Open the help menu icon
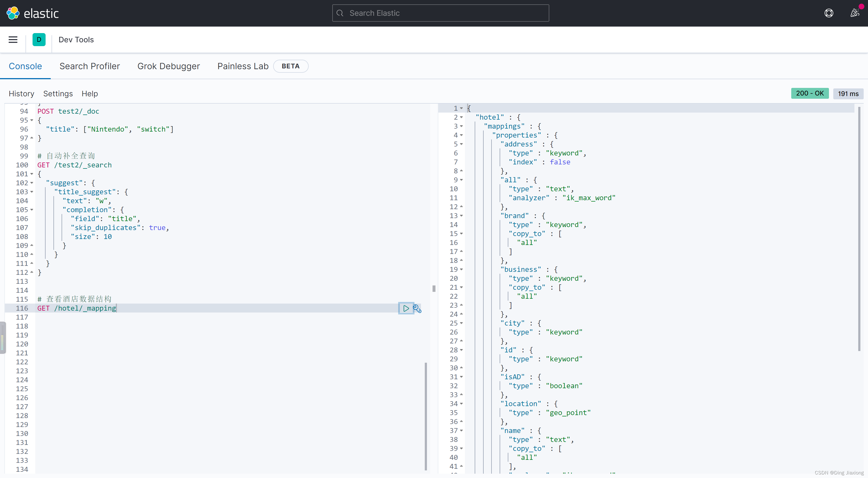The height and width of the screenshot is (478, 868). 829,13
